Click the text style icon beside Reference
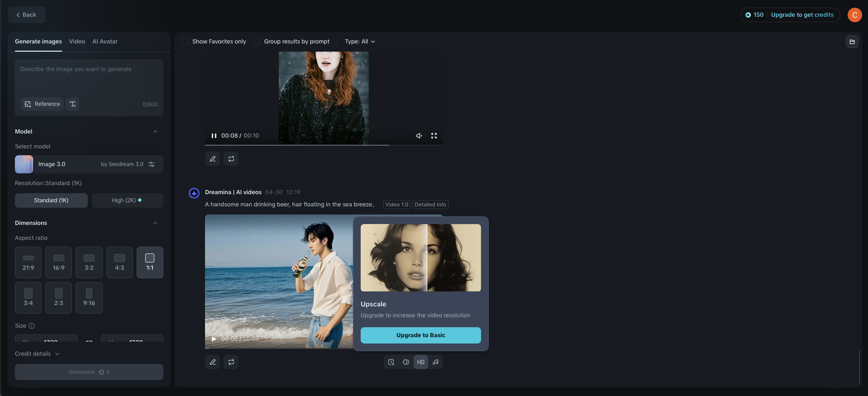868x396 pixels. (72, 104)
